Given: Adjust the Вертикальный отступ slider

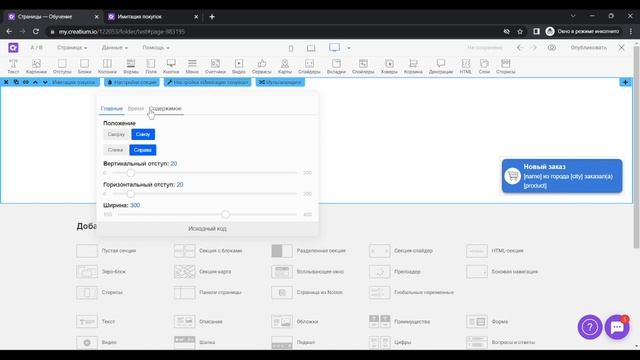Looking at the screenshot, I should coord(131,173).
